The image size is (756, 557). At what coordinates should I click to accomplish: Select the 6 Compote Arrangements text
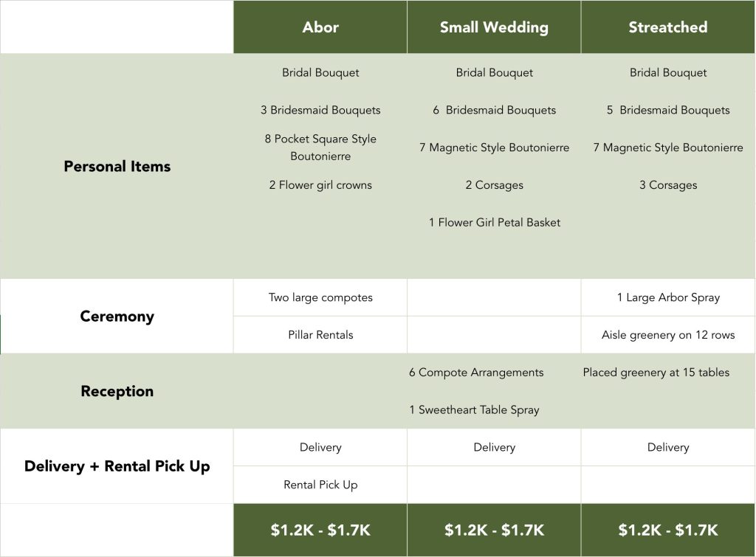pos(476,373)
